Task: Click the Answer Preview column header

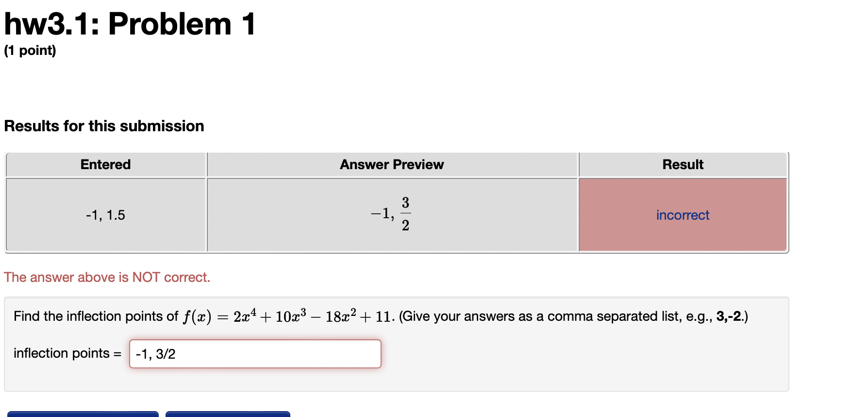Action: click(391, 164)
